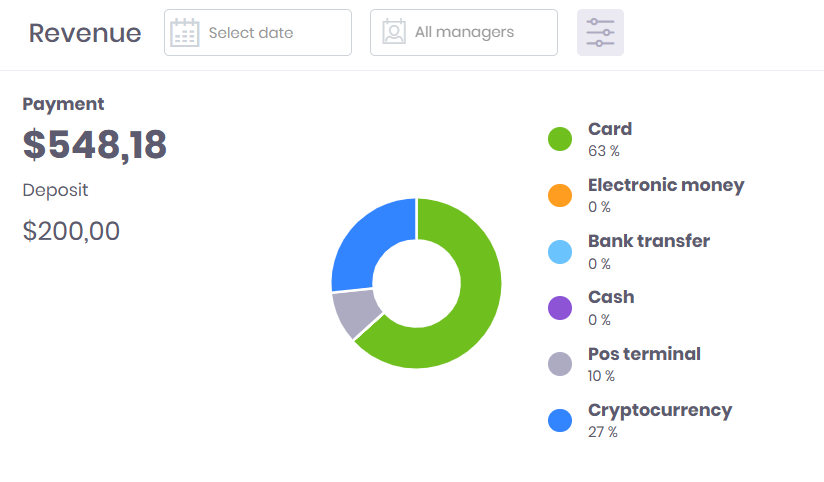This screenshot has height=482, width=824.
Task: Select the Card legend label
Action: click(x=610, y=129)
